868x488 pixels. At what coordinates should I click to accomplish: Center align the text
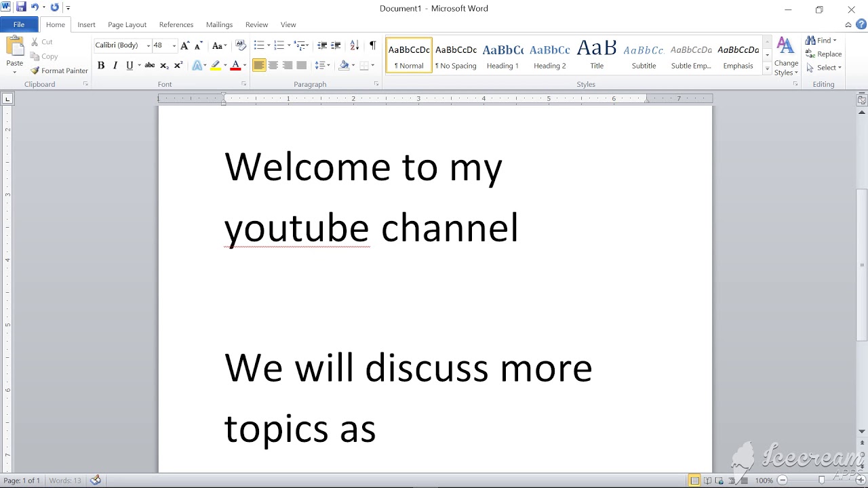[273, 66]
